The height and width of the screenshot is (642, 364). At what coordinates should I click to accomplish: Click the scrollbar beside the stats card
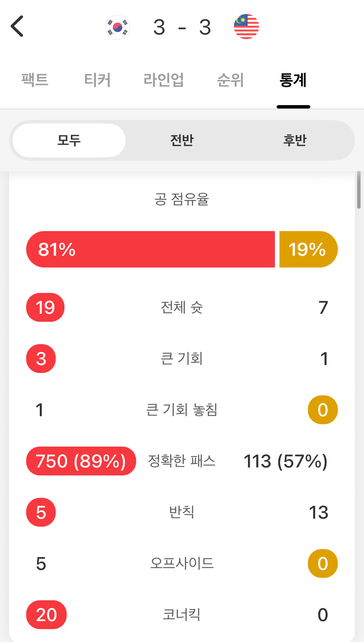(359, 190)
